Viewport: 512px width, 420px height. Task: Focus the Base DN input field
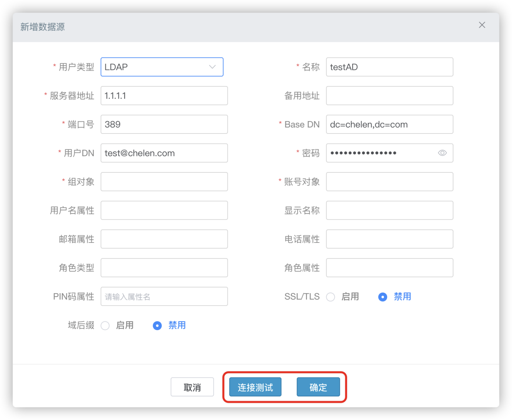point(390,124)
